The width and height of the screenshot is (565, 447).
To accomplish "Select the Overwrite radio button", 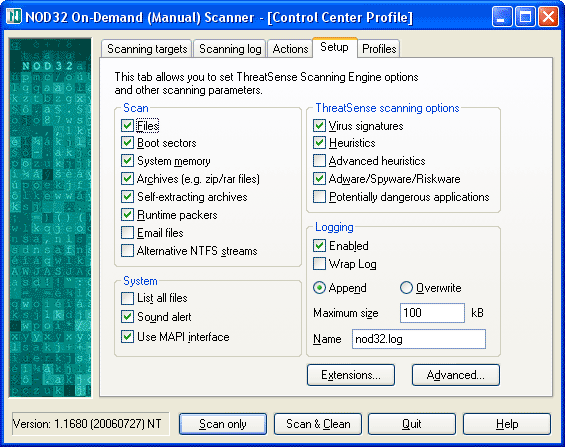I will (x=406, y=288).
